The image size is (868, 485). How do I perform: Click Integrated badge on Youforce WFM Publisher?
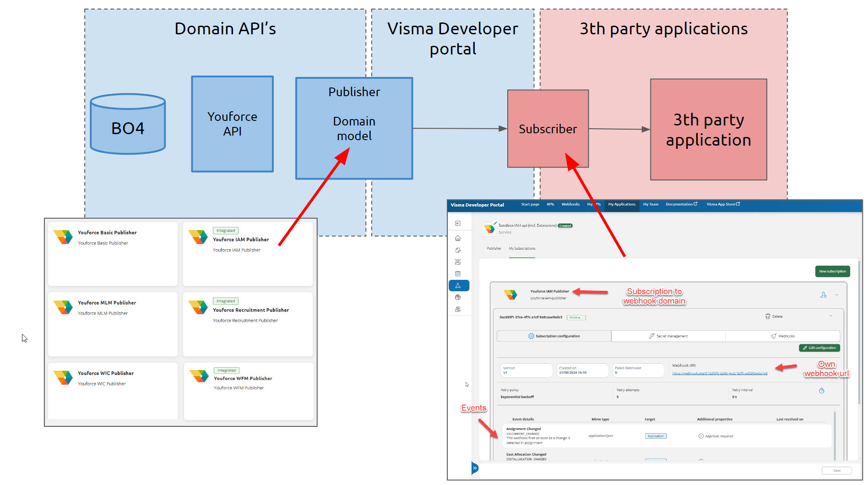click(227, 371)
